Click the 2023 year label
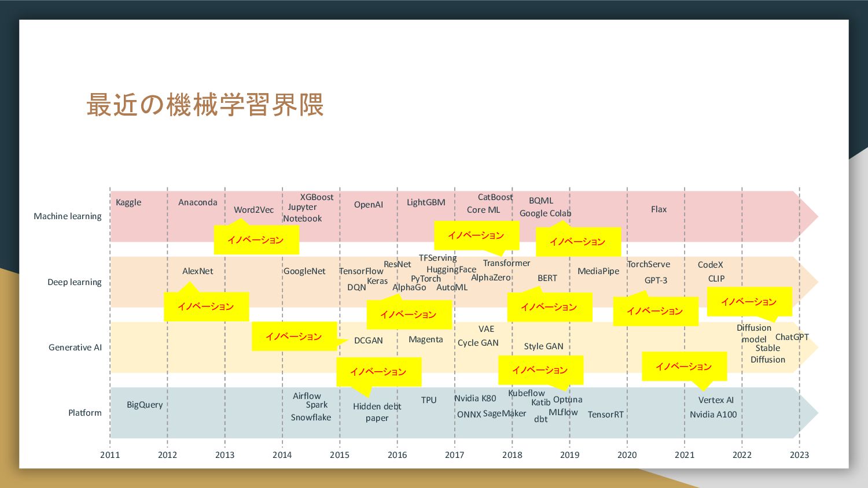This screenshot has height=488, width=868. 799,455
